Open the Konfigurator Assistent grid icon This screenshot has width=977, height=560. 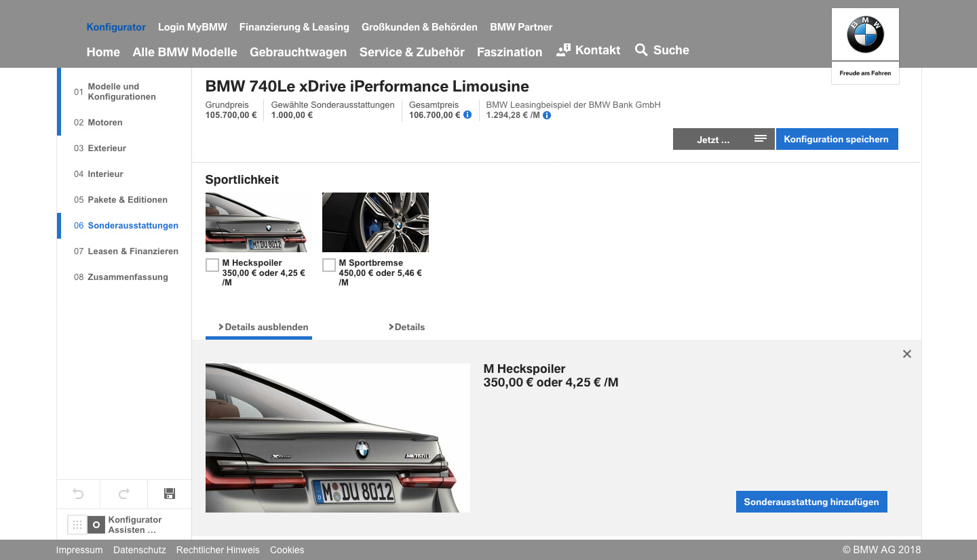pos(77,525)
